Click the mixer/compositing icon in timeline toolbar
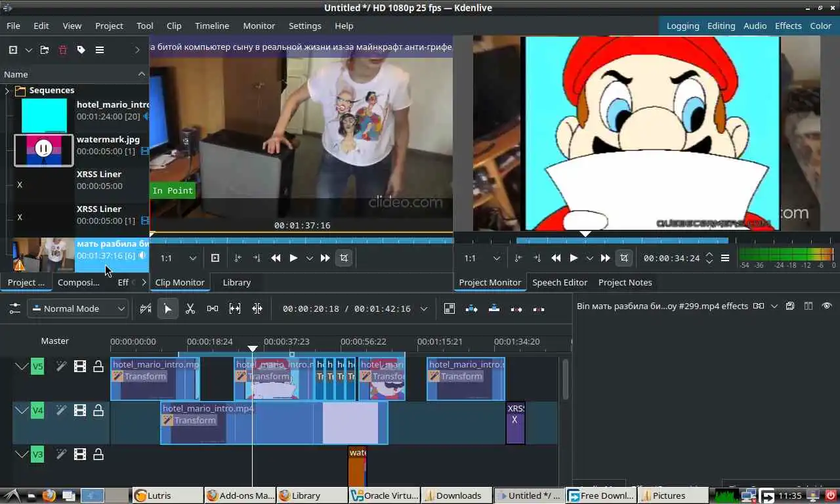The height and width of the screenshot is (504, 840). (450, 308)
